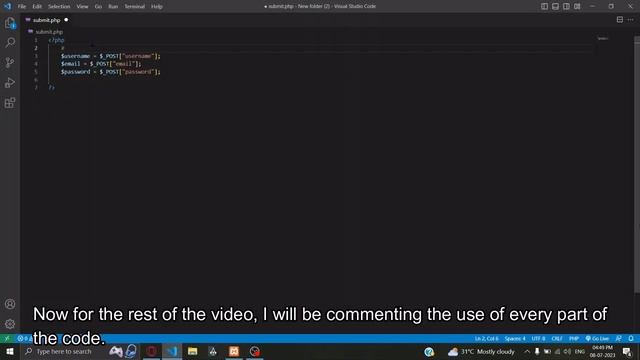Click the closing ?> tag

tap(51, 87)
